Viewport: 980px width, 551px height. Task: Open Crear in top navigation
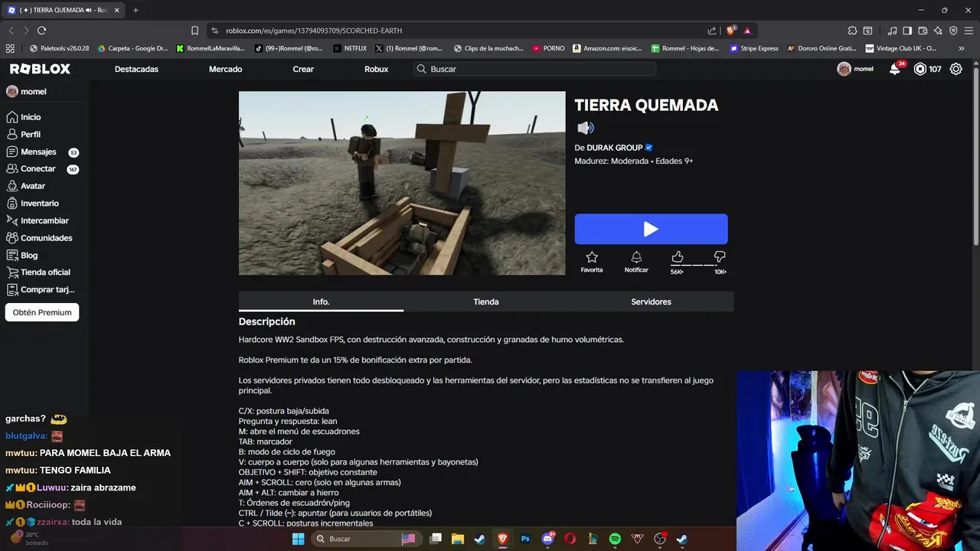coord(303,69)
